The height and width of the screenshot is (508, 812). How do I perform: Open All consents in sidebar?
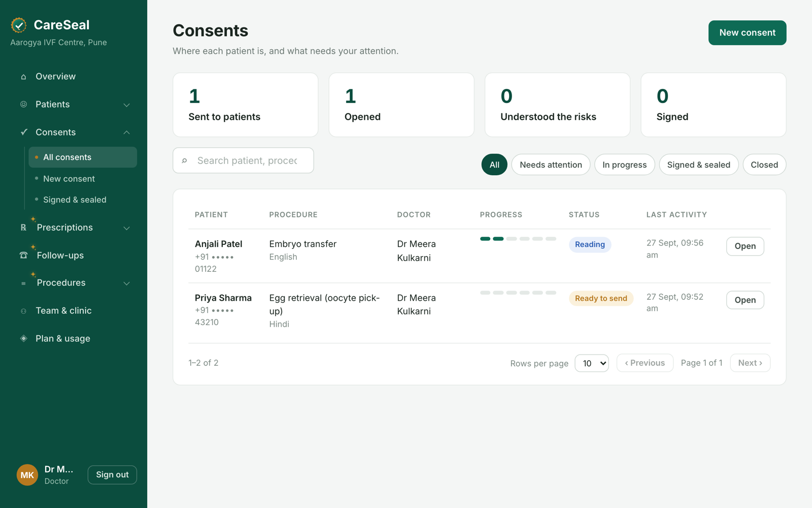click(x=83, y=157)
